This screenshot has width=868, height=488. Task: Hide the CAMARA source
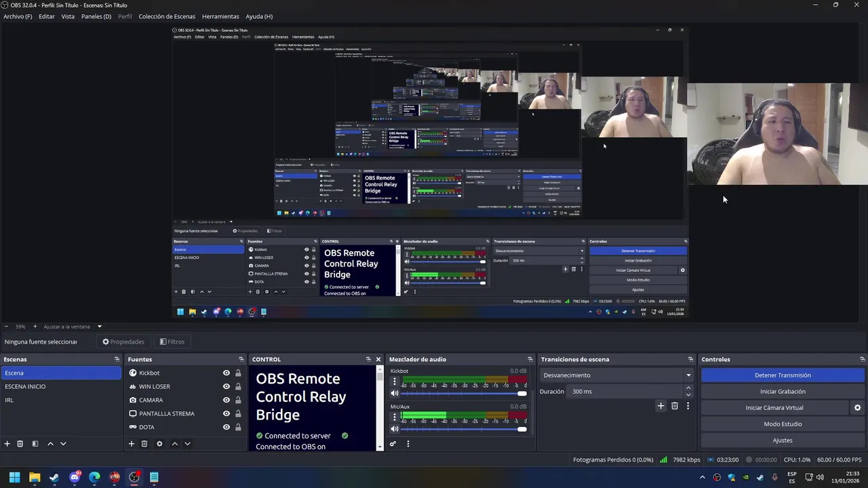[226, 400]
